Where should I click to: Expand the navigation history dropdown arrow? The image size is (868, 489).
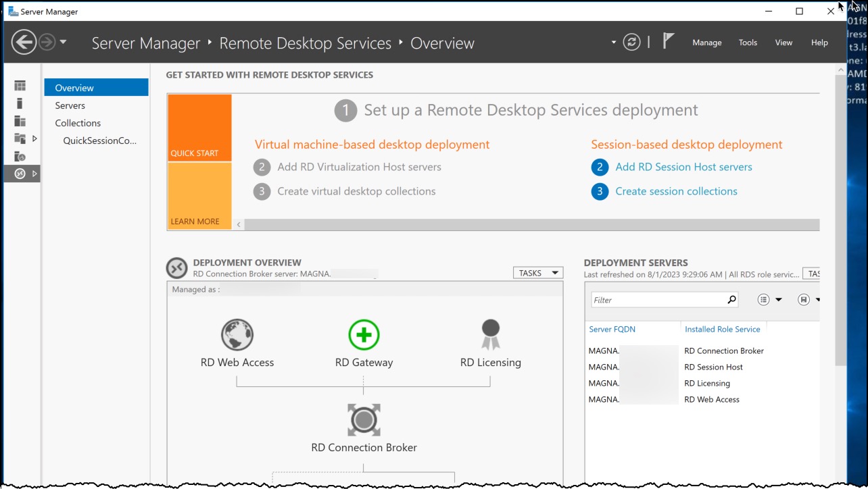tap(63, 43)
